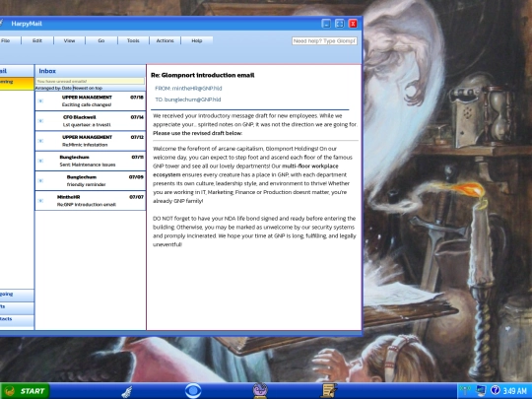Viewport: 532px width, 399px height.
Task: Click bold 'multi-floor workplace ecosystem' text
Action: pos(245,170)
